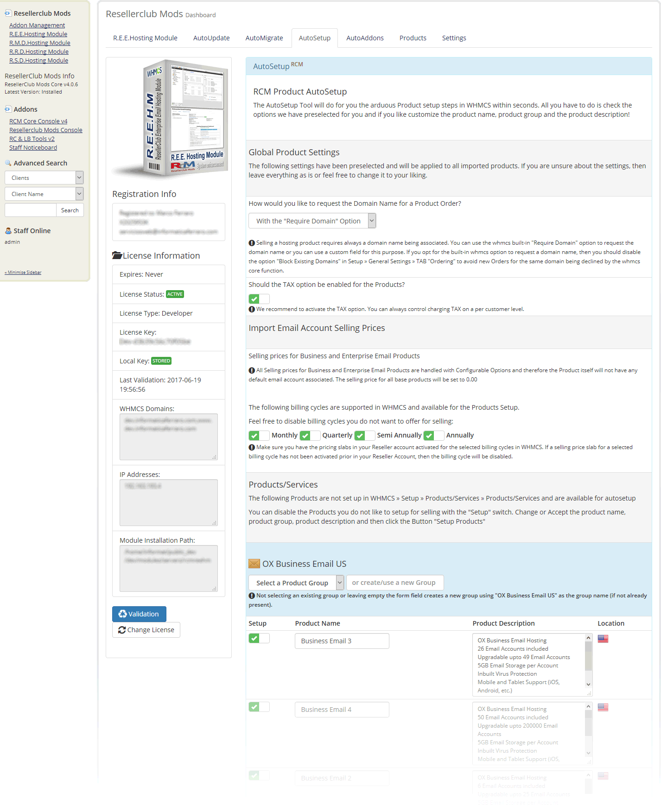Open the RCM Core Console v4 link
The height and width of the screenshot is (812, 661).
38,121
